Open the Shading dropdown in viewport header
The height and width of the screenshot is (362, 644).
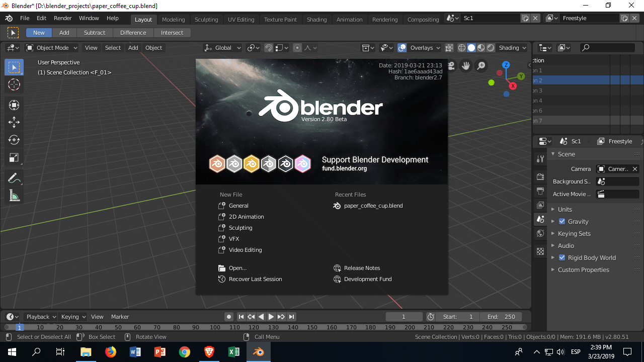click(x=512, y=48)
